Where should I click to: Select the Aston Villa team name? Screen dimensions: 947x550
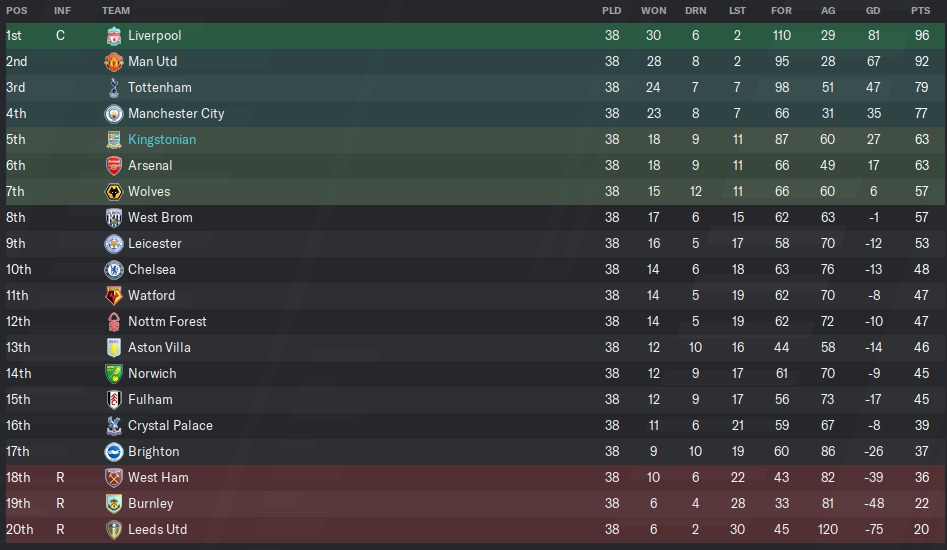(159, 348)
